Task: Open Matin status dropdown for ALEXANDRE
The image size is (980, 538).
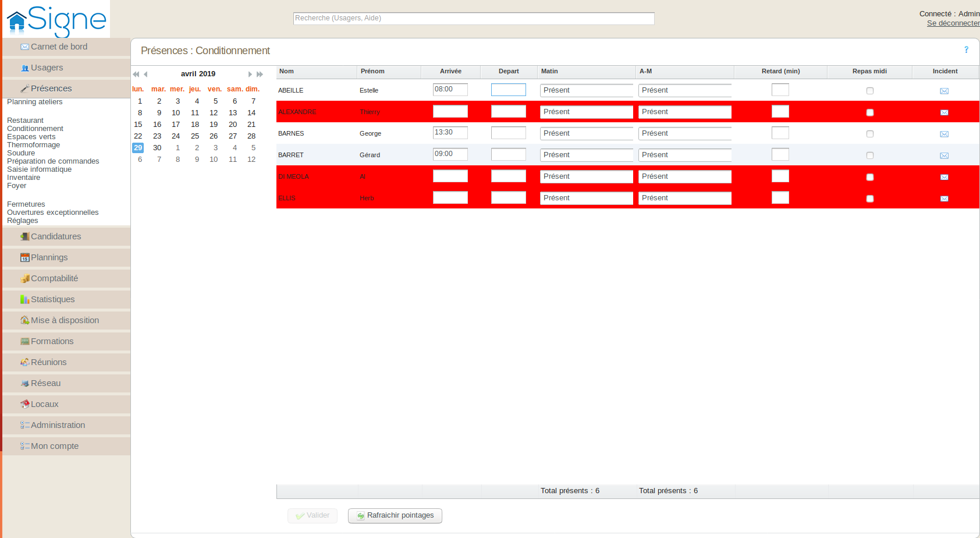Action: coord(587,112)
